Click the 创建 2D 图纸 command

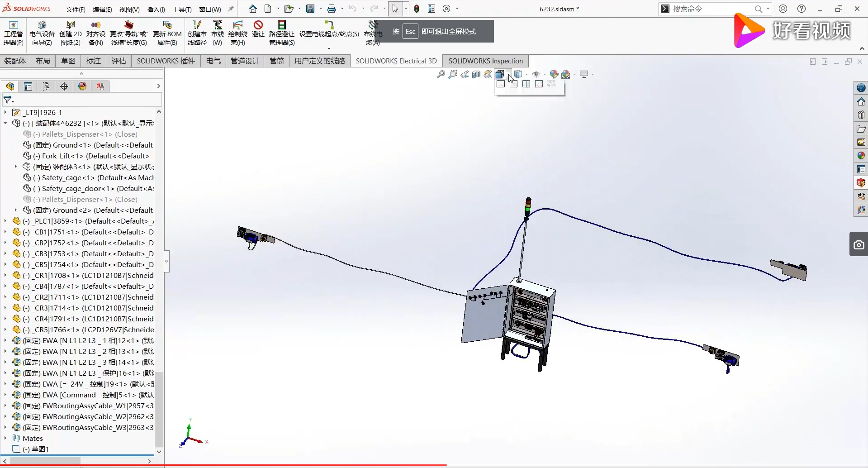71,33
